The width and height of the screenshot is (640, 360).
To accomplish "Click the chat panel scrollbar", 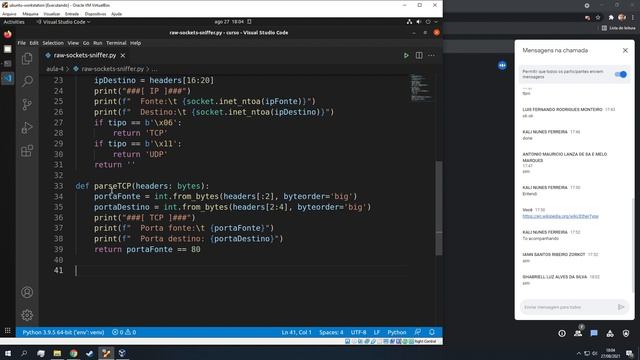I will pyautogui.click(x=633, y=245).
